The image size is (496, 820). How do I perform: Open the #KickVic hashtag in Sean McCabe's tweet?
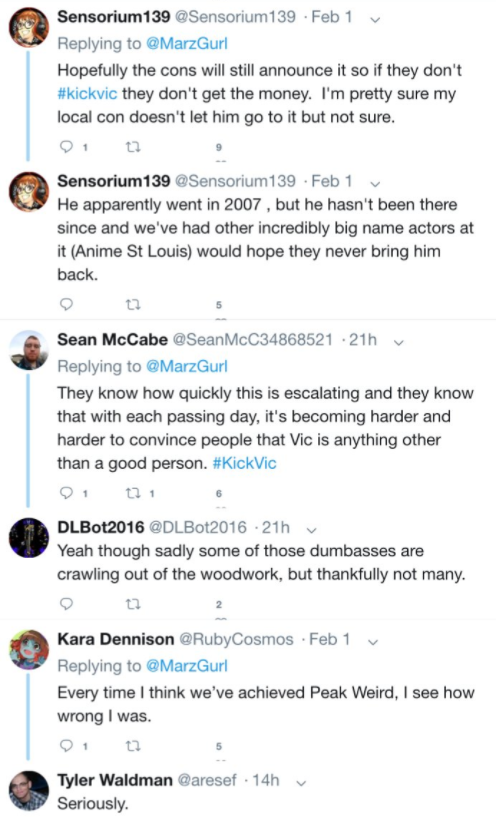[244, 463]
